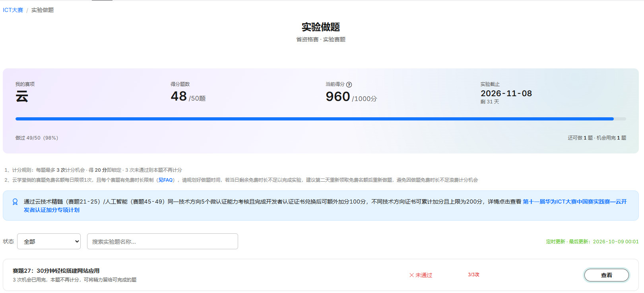Click 还可做 1 题 · 机会用完 1 题 text

(597, 138)
